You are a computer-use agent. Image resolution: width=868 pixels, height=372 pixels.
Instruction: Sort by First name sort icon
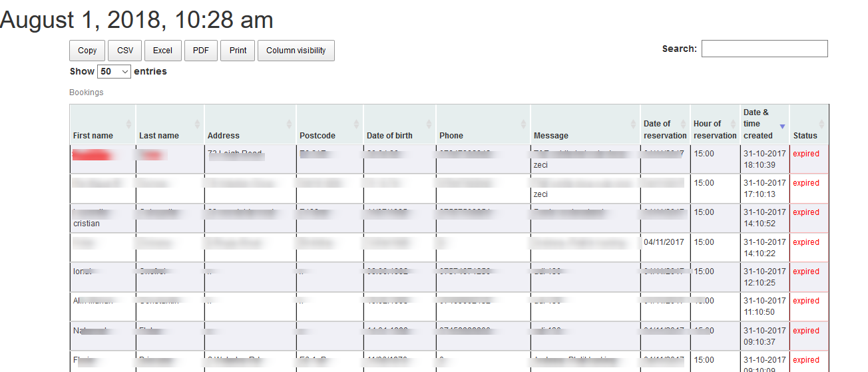tap(128, 124)
